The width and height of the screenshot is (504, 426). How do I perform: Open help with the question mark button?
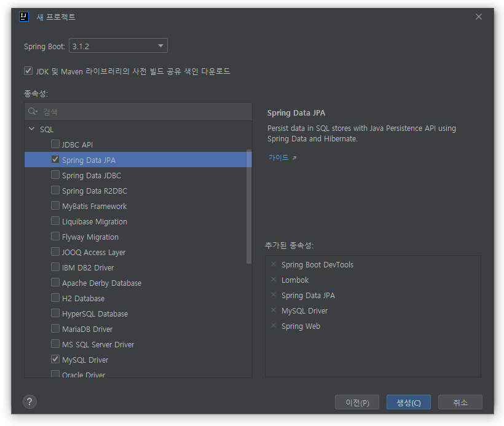click(30, 401)
